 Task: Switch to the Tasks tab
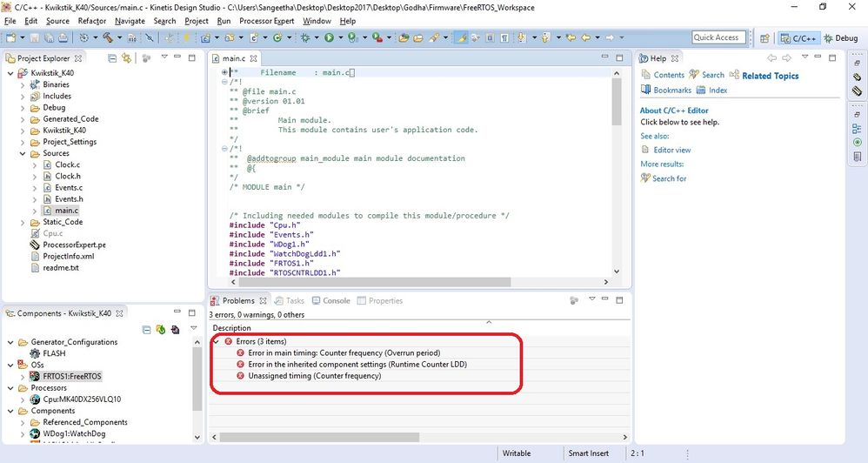tap(290, 301)
